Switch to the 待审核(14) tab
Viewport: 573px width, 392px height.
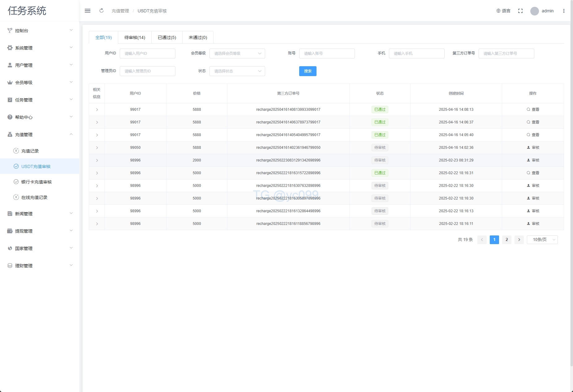point(135,37)
